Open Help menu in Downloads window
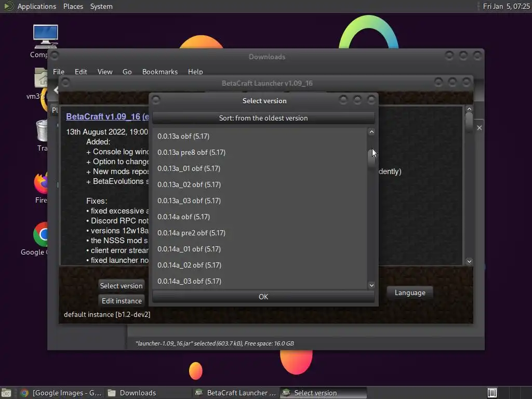This screenshot has width=532, height=399. coord(195,72)
